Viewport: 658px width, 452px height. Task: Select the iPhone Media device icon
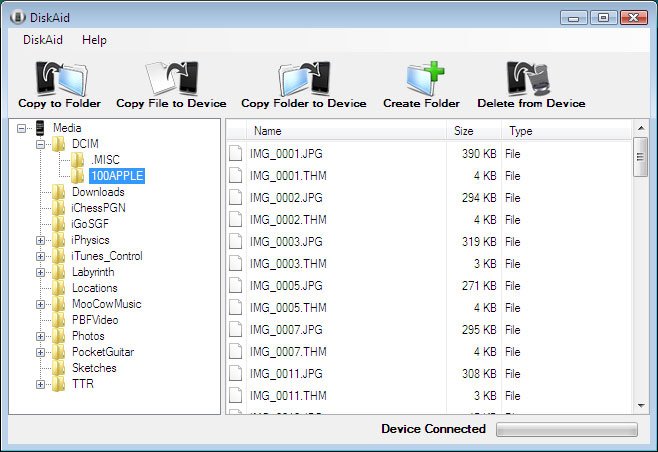[40, 128]
